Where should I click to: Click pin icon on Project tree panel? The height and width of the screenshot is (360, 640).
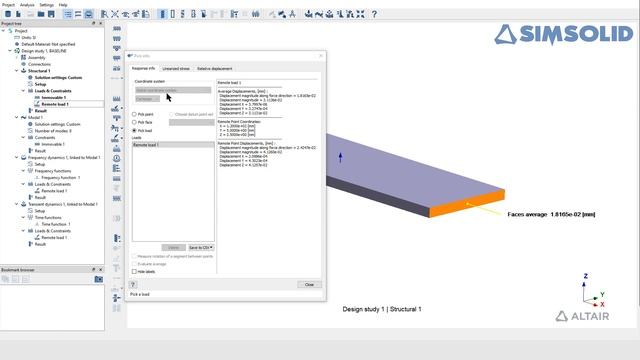point(93,24)
